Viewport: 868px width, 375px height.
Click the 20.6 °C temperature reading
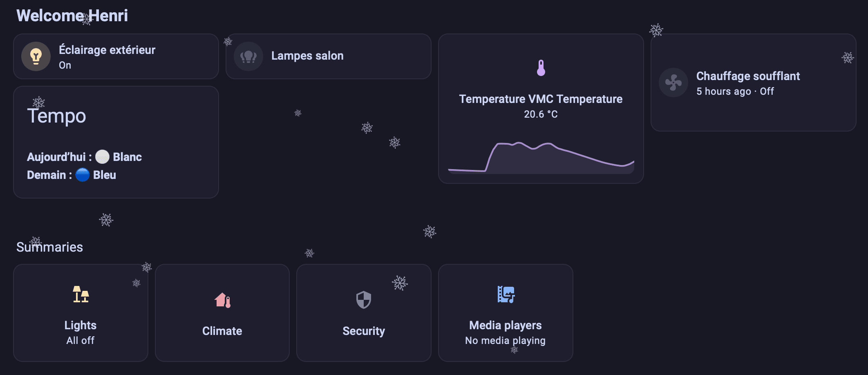pyautogui.click(x=540, y=115)
